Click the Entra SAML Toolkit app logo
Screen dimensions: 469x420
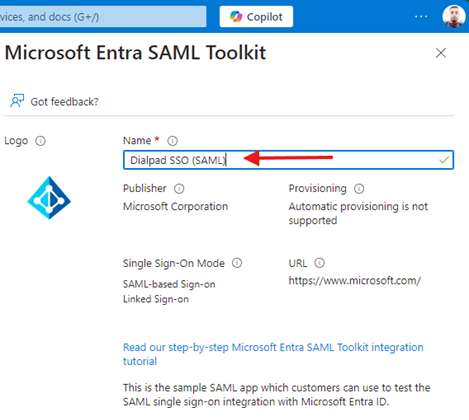click(49, 198)
